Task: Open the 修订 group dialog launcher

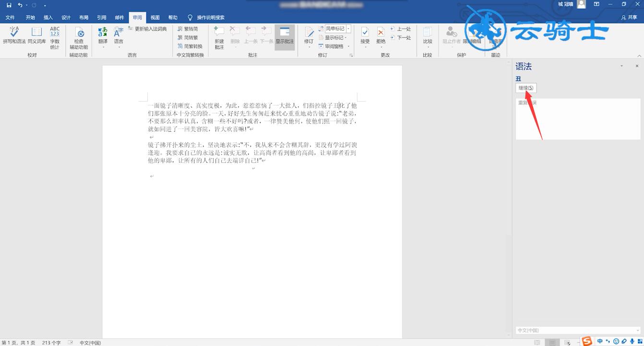Action: click(351, 56)
